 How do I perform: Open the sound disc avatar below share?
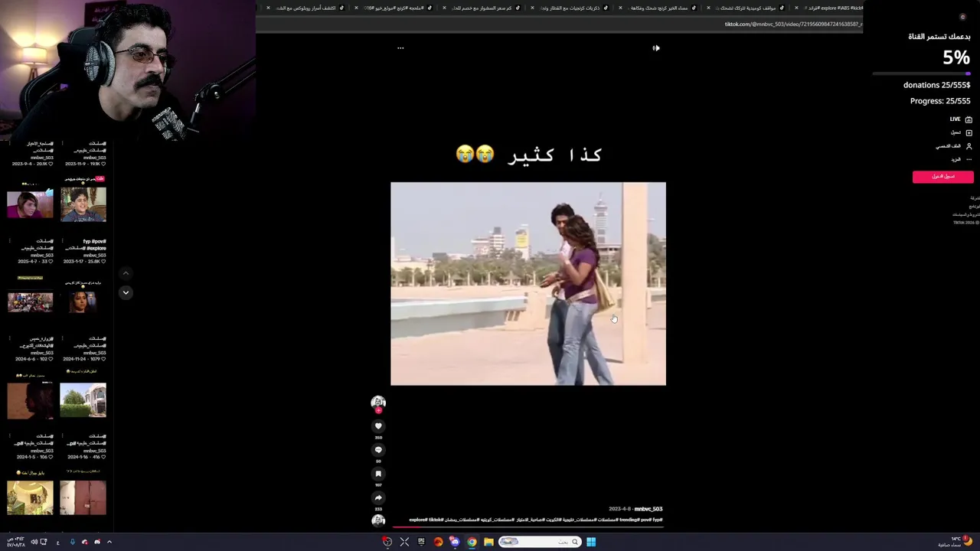coord(378,520)
